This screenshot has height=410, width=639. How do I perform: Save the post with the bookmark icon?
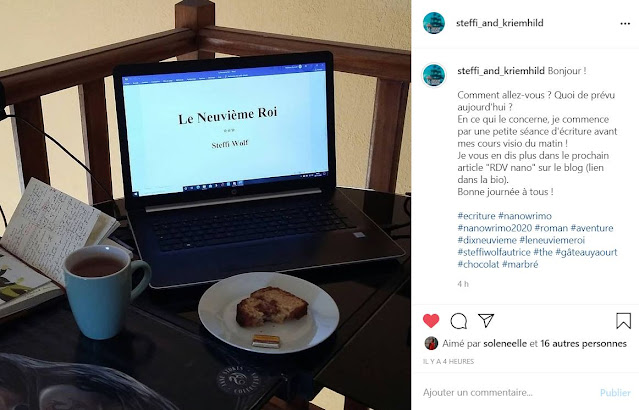pyautogui.click(x=624, y=321)
